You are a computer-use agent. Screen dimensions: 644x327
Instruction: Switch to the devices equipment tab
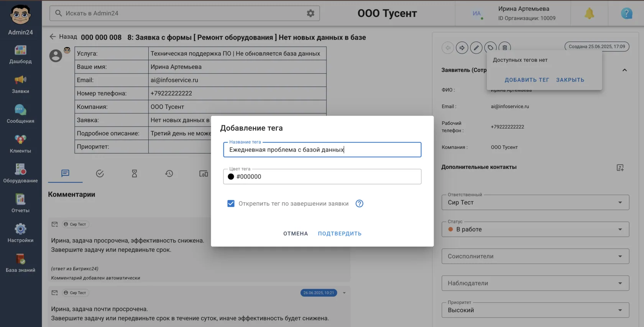pos(204,173)
